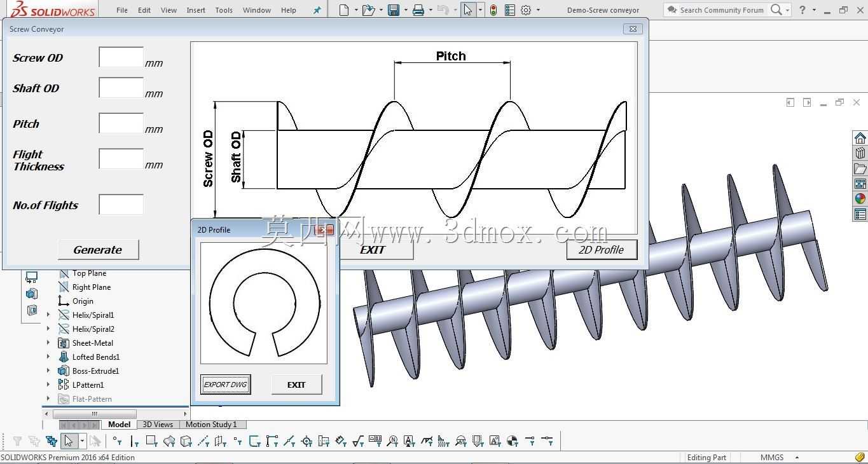Viewport: 868px width, 464px height.
Task: Click the Screw OD input field
Action: tap(121, 57)
